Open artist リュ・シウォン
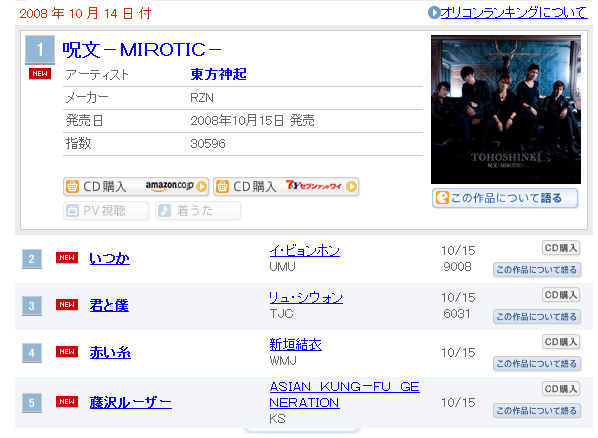Screen dimensions: 598x438 coord(306,298)
